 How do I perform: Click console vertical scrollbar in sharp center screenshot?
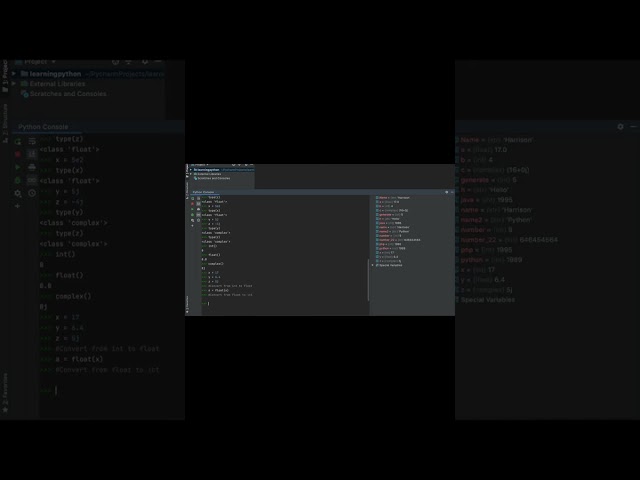point(369,280)
